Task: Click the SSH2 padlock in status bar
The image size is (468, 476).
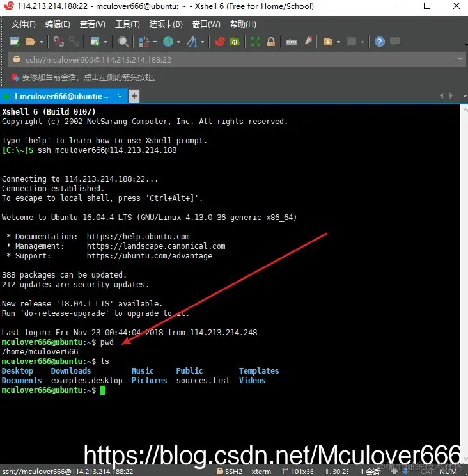Action: point(220,471)
